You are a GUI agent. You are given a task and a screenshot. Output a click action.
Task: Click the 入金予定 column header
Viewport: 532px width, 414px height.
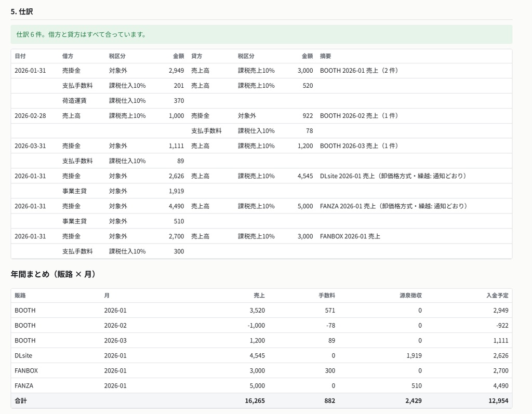[x=497, y=295]
